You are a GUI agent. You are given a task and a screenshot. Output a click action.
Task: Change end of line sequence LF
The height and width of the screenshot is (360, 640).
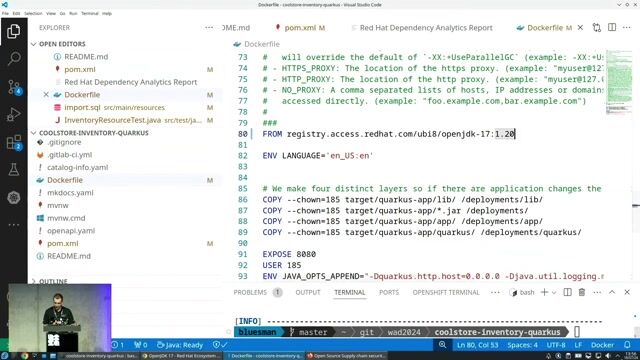[578, 345]
